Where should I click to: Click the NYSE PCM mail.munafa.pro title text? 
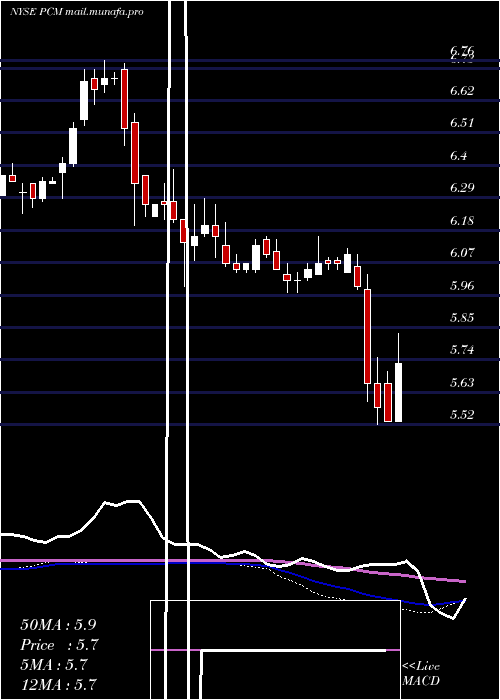pos(77,12)
